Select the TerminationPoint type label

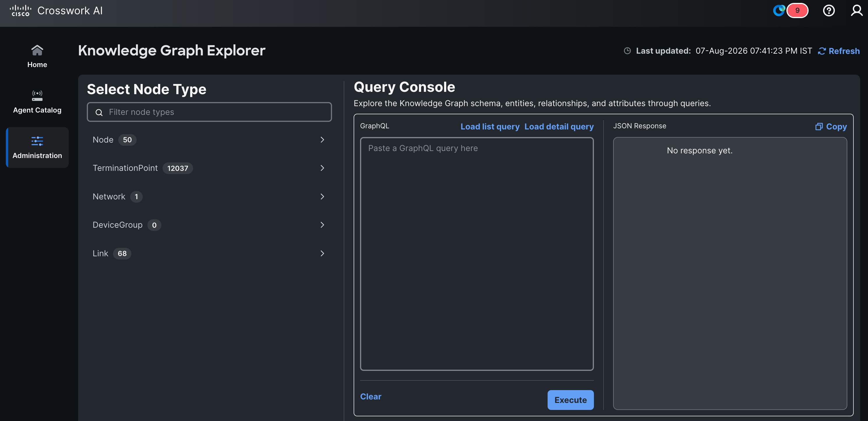coord(125,168)
